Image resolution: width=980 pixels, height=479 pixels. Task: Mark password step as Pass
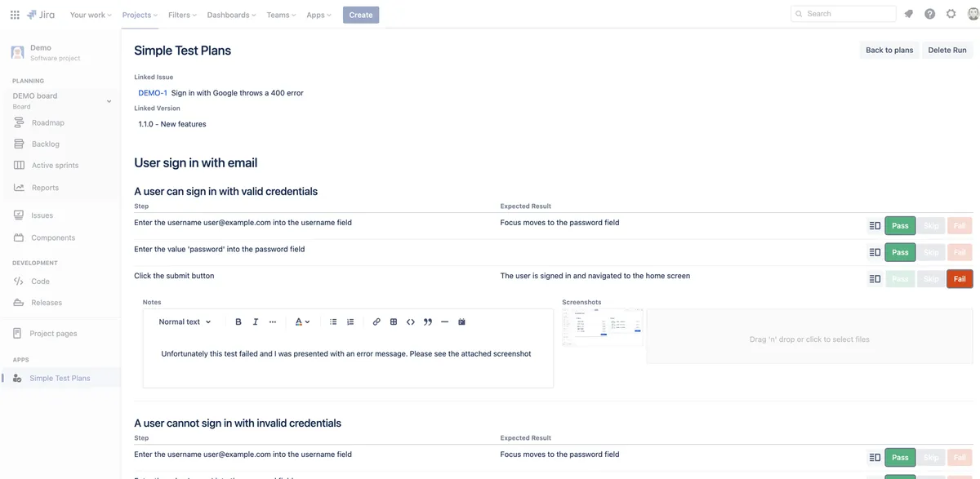(x=900, y=252)
